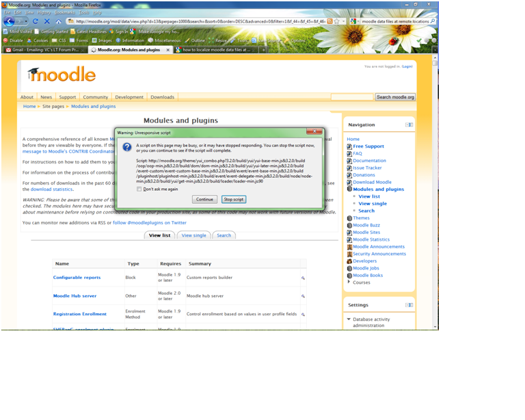525x420 pixels.
Task: Click the page's vertical scrollbar thumb
Action: pos(435,63)
